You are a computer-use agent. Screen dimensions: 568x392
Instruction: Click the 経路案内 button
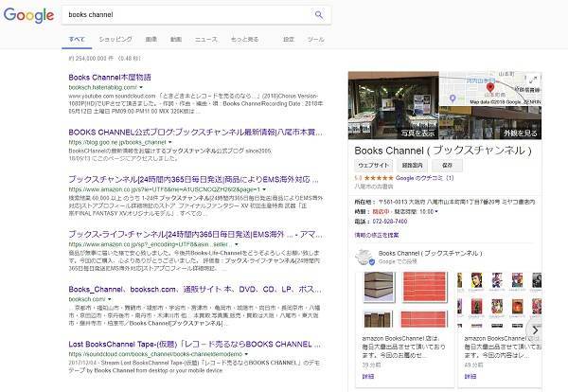coord(412,165)
